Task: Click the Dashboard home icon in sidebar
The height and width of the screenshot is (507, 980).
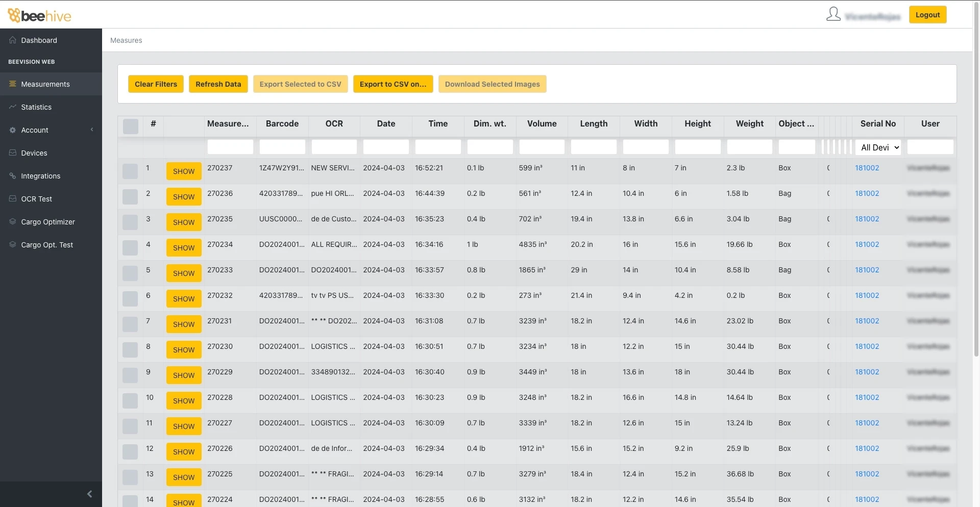Action: pyautogui.click(x=13, y=40)
